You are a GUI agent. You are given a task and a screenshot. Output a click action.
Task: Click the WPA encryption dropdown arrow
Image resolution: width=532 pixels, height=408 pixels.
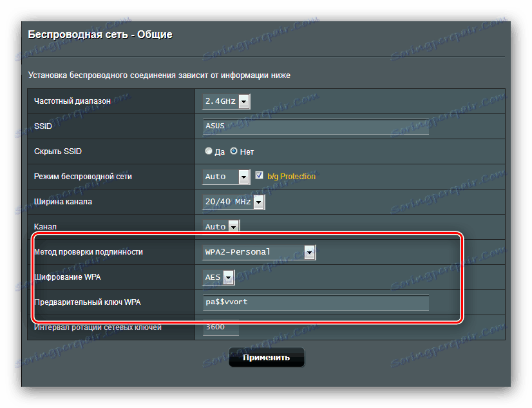[229, 277]
